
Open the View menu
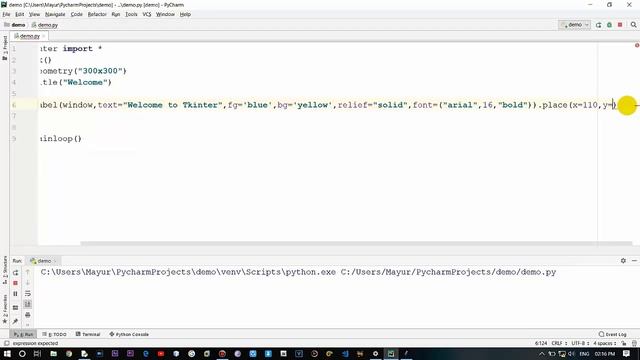(34, 14)
